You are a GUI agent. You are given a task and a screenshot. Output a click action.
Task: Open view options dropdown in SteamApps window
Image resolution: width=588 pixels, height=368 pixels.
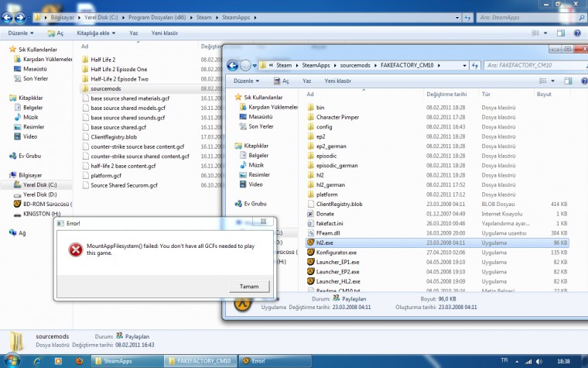pos(545,33)
